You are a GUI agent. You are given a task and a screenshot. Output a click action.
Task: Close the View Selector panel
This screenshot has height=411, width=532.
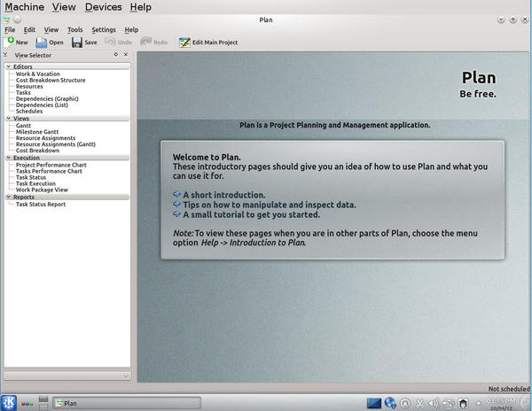pos(126,55)
